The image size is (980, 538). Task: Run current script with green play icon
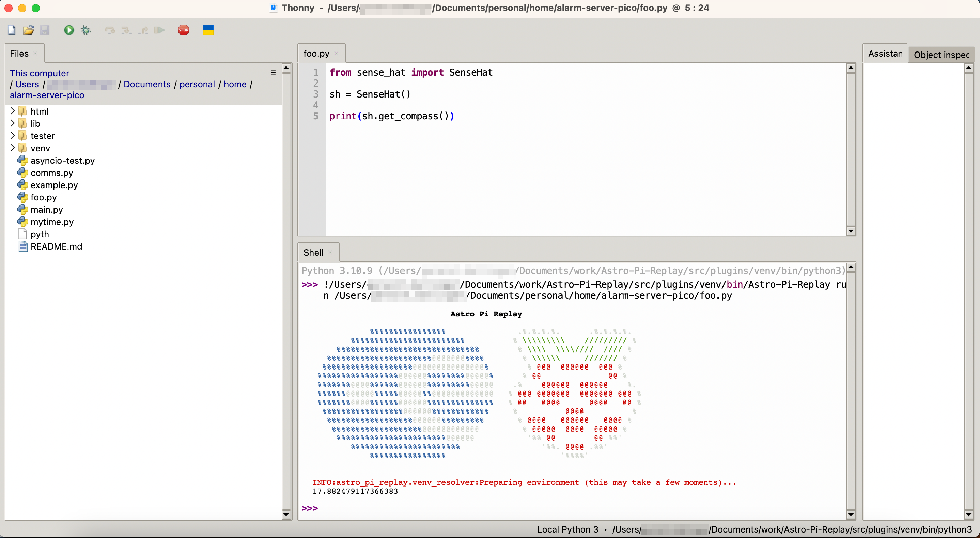(69, 30)
